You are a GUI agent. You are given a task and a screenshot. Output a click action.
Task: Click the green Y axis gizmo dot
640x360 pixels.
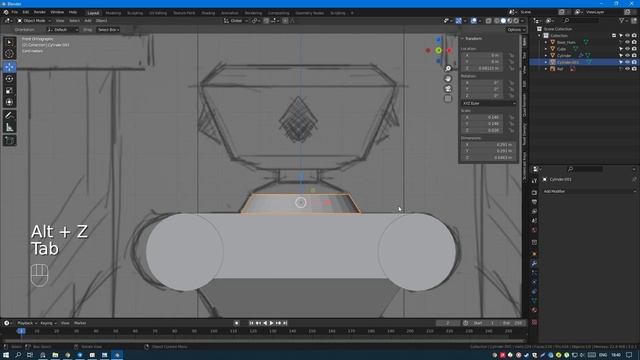(438, 51)
